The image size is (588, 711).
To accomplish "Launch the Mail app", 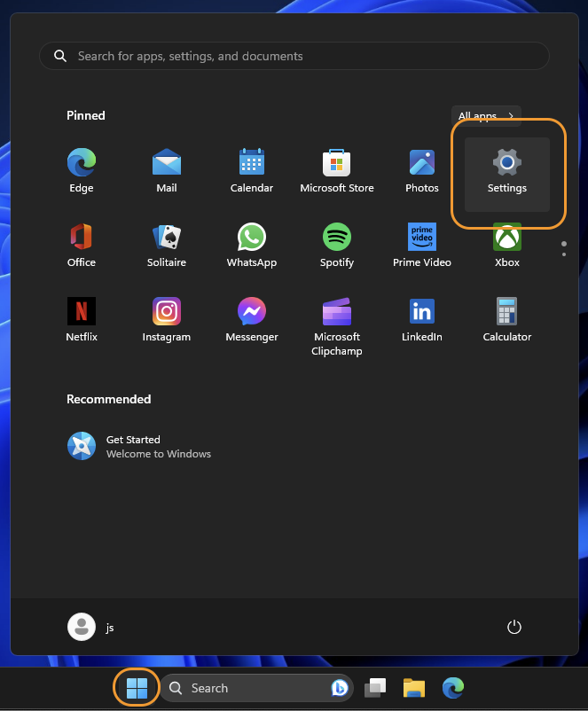I will coord(167,170).
